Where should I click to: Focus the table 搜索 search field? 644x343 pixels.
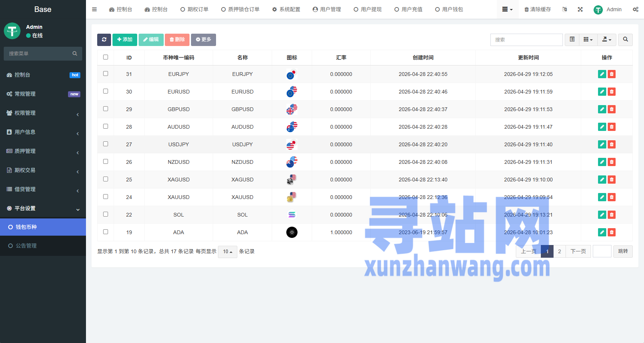click(x=526, y=40)
